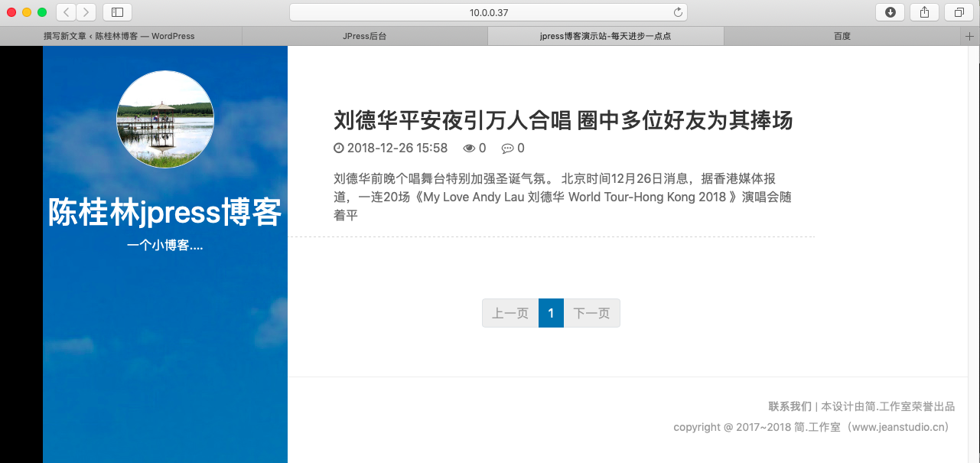Go to previous page 上一页
This screenshot has height=463, width=980.
tap(510, 313)
